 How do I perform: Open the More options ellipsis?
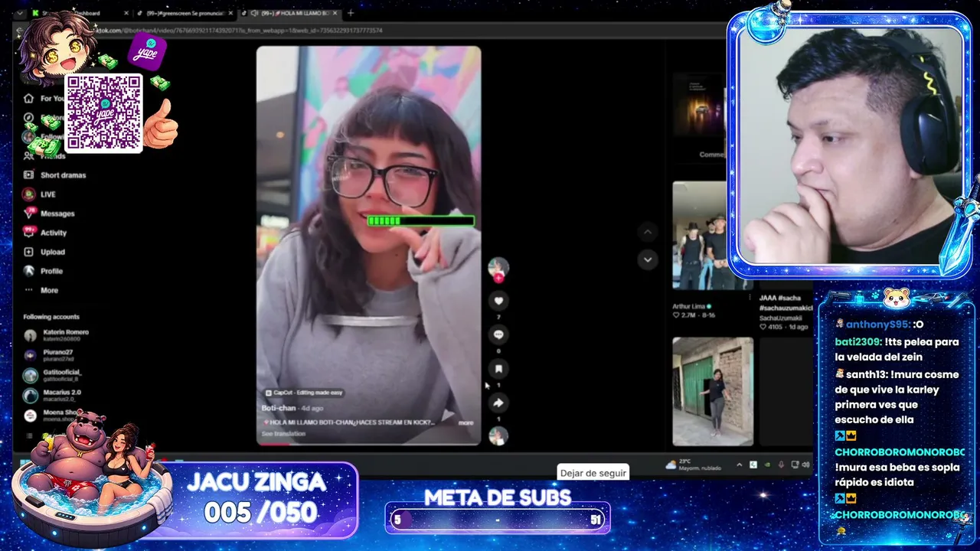(28, 290)
